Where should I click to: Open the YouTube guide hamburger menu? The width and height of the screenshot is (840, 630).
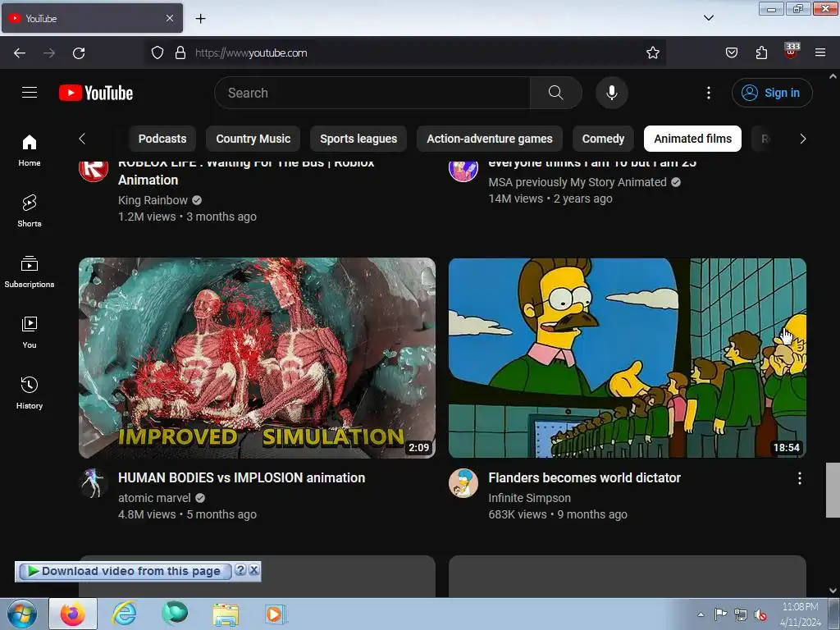coord(30,93)
